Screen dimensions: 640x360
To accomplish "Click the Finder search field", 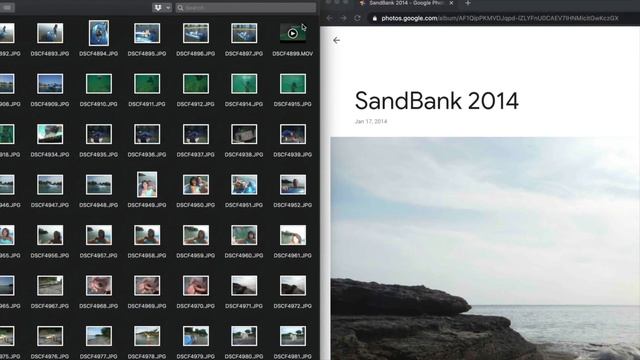I will coord(246,8).
